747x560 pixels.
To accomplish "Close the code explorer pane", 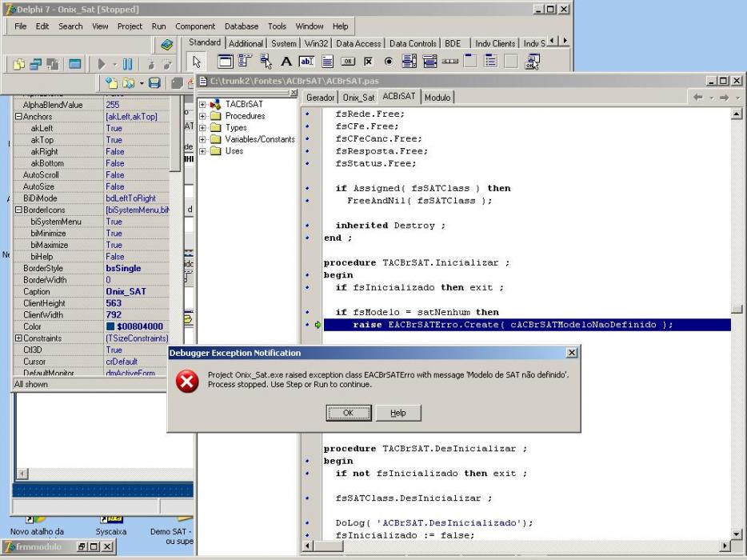I will tap(294, 93).
